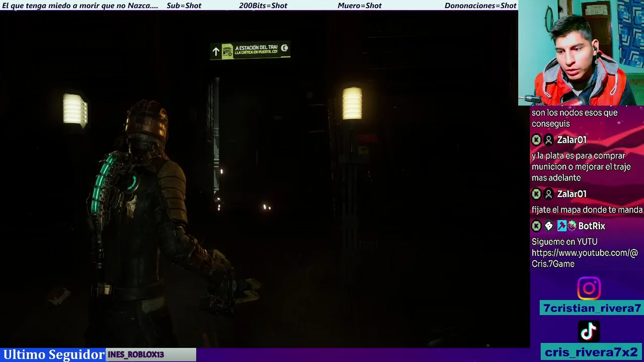The image size is (644, 362).
Task: Click the circular symbol on the sign's right end
Action: coord(285,48)
